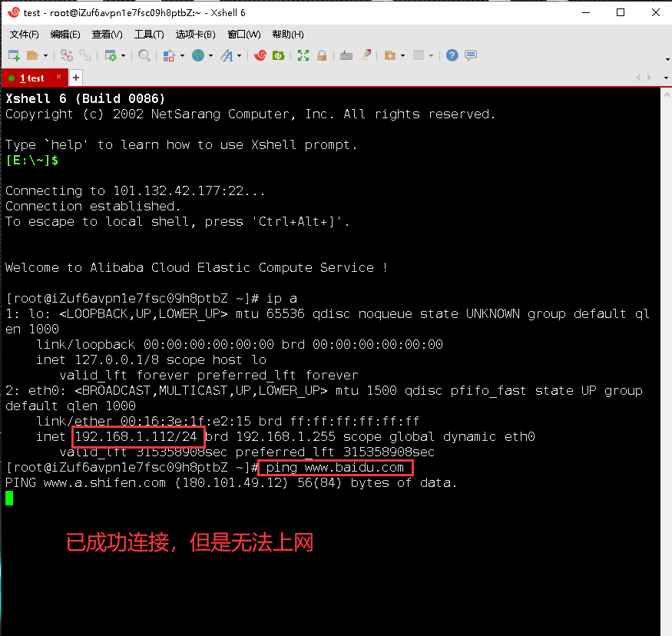672x636 pixels.
Task: Click the tab list dropdown arrow
Action: pos(666,78)
